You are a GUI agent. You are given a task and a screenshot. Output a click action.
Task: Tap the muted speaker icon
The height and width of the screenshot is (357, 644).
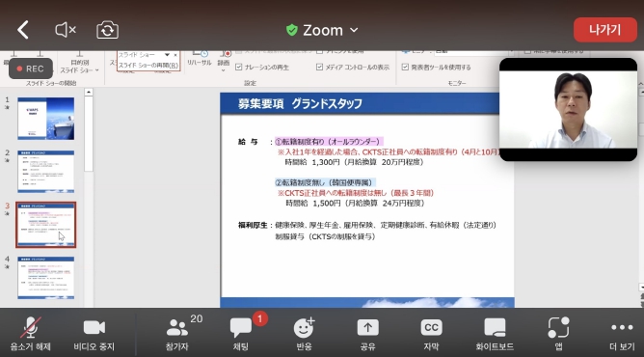point(66,30)
